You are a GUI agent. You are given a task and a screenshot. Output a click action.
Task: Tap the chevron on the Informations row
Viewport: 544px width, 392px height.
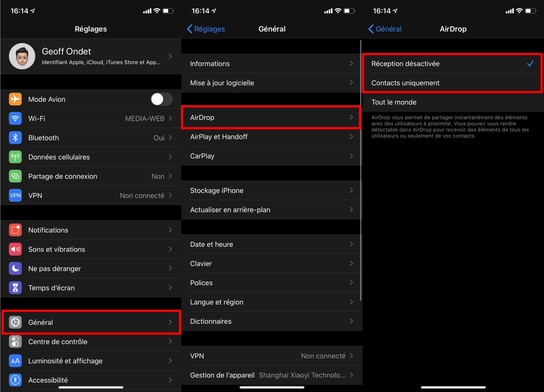tap(351, 63)
